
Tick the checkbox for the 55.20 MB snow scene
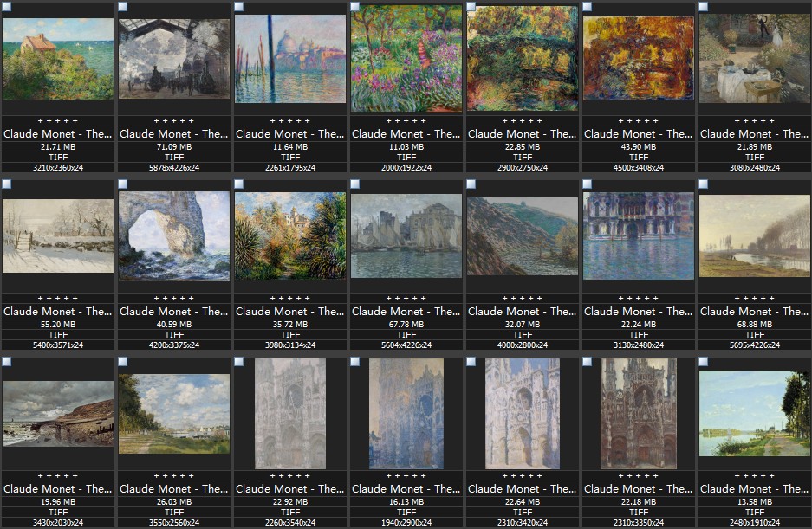tap(7, 184)
